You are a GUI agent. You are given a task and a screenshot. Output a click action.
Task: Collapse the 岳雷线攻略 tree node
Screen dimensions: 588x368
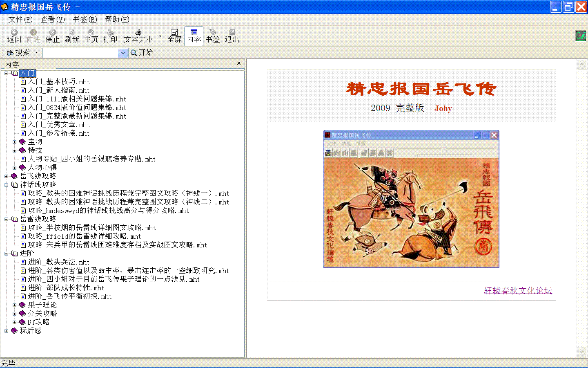(x=7, y=219)
